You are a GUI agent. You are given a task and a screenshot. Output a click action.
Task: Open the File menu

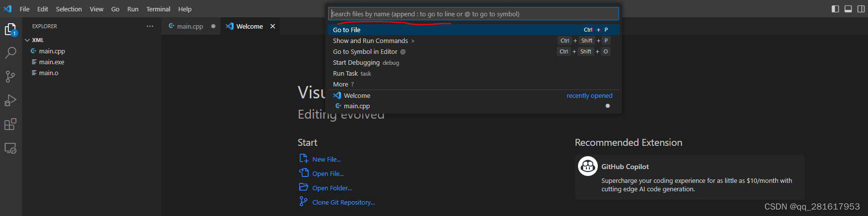point(24,9)
